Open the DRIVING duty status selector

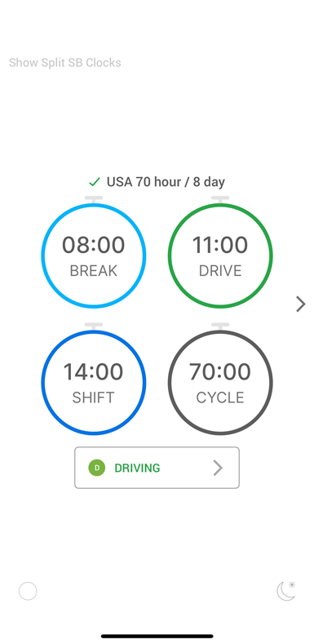tap(157, 468)
